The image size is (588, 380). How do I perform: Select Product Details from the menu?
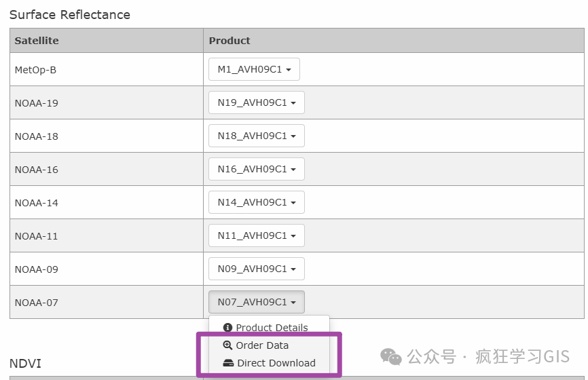click(x=272, y=328)
